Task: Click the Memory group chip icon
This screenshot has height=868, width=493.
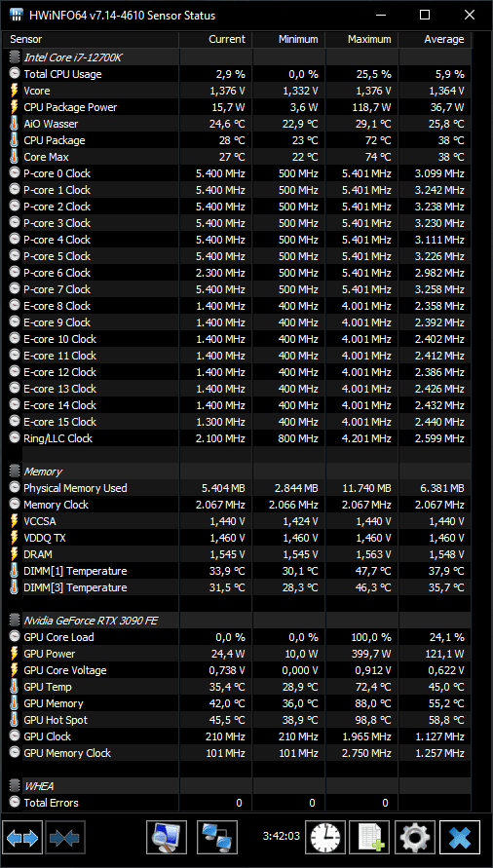Action: tap(14, 472)
